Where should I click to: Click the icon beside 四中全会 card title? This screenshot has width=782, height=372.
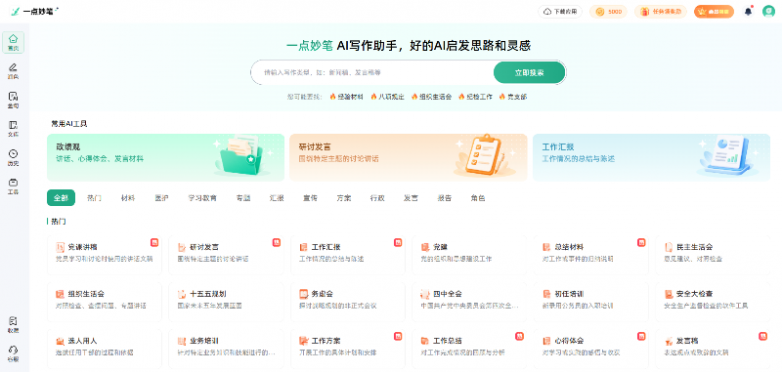425,294
